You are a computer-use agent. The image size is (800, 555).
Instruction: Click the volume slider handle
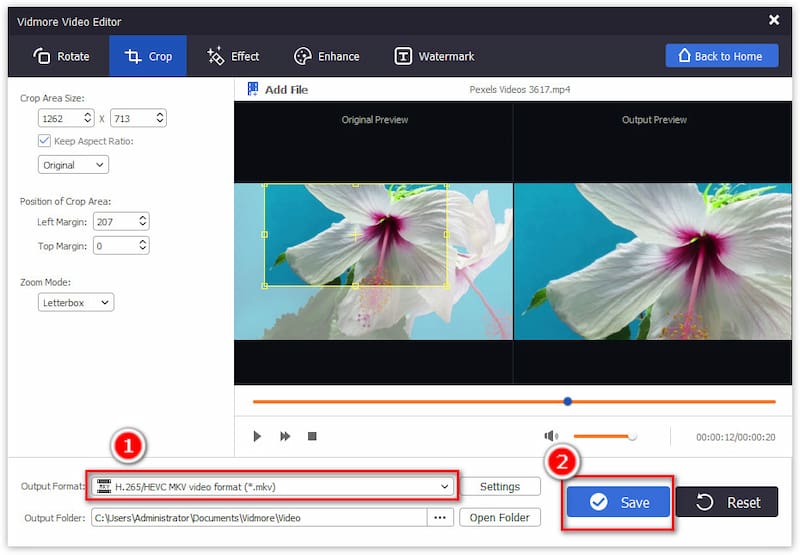point(632,436)
